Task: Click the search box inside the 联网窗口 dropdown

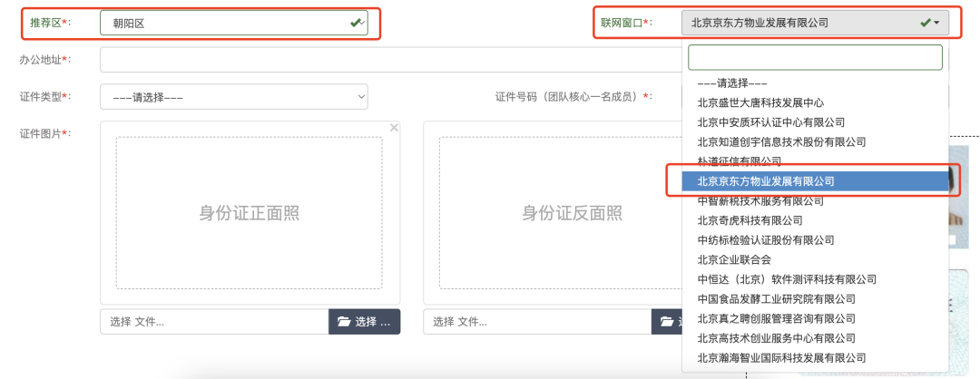Action: [815, 57]
